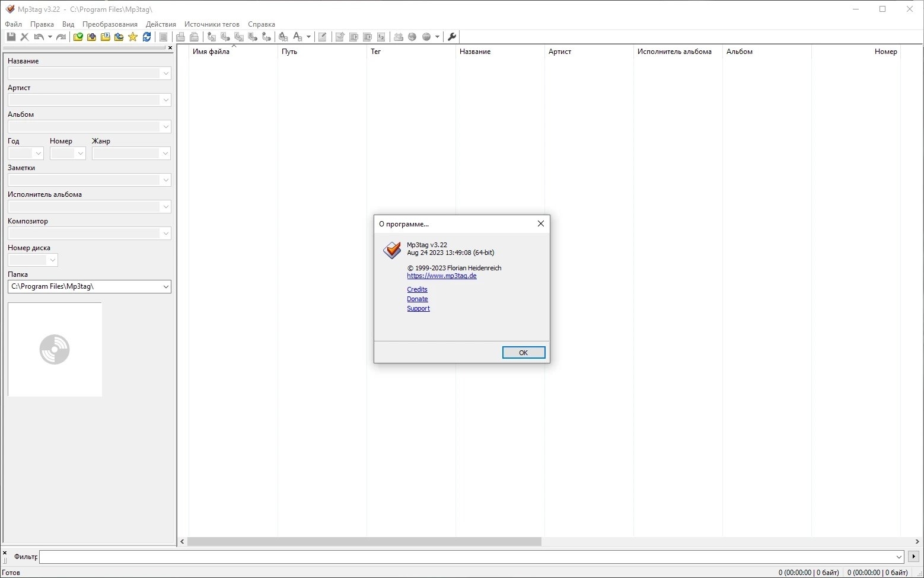The width and height of the screenshot is (924, 578).
Task: Click into the Фильтр input field
Action: pos(471,557)
